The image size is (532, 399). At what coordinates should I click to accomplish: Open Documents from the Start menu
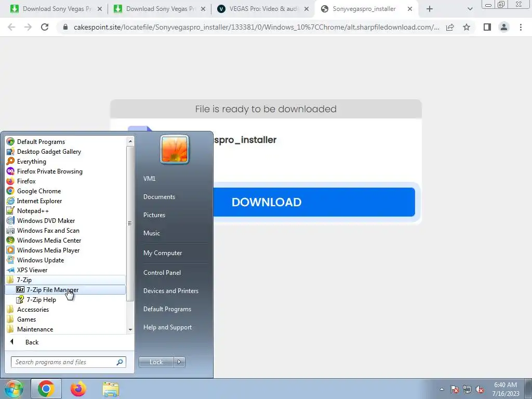click(159, 197)
